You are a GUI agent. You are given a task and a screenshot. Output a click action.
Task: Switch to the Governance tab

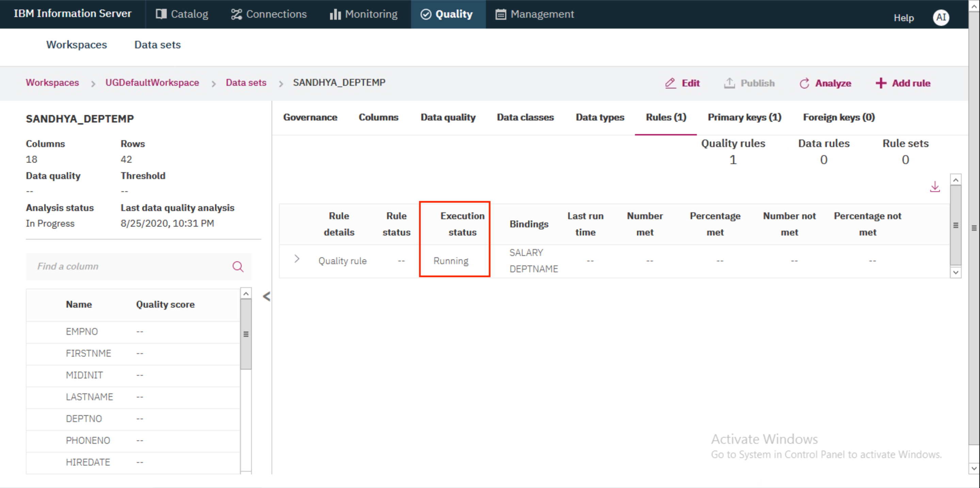[310, 117]
